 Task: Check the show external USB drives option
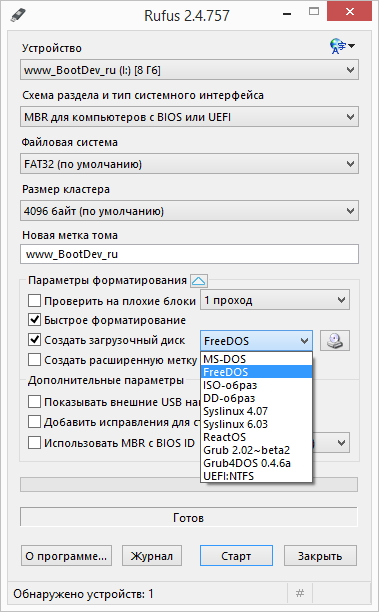click(x=34, y=402)
